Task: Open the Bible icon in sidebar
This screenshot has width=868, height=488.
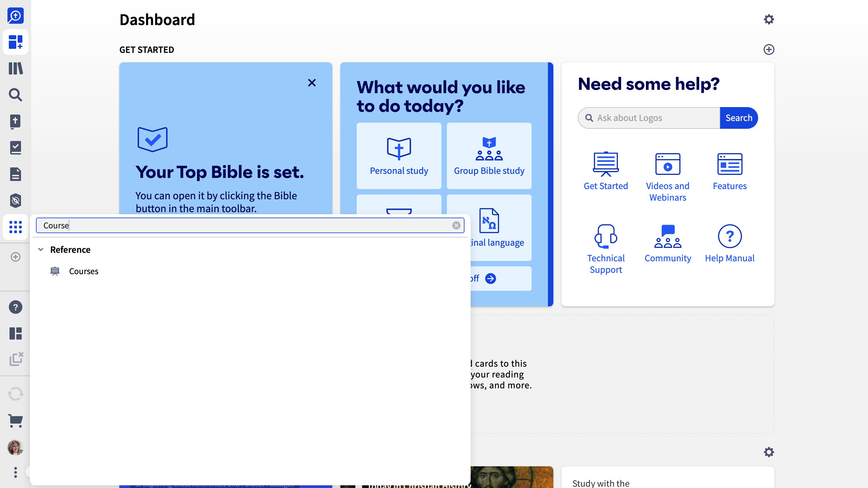Action: pos(15,121)
